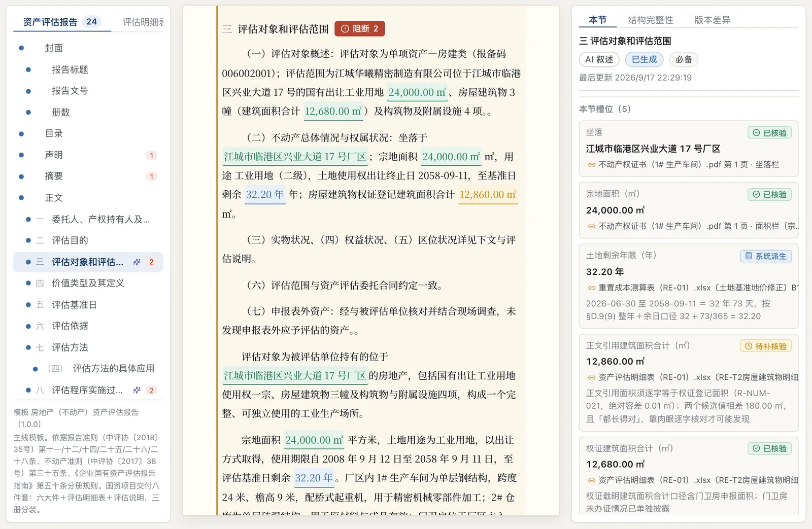Switch to 资产评估报告 tab
Screen dimensions: 812x529
tap(62, 22)
